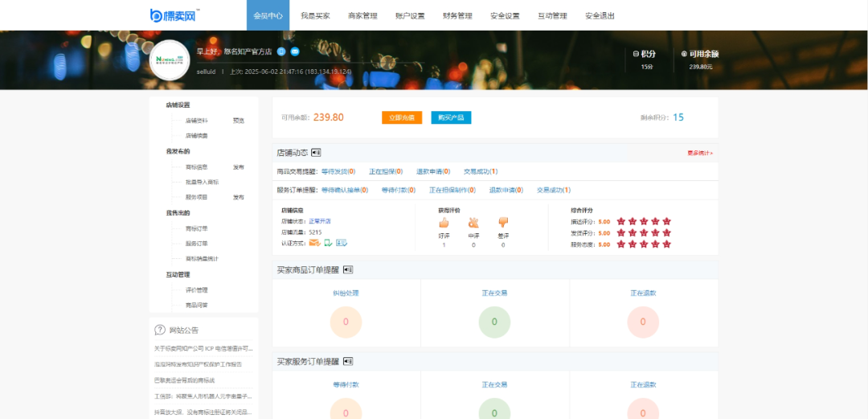Open the 财务管理 menu in the top navigation

[x=457, y=15]
